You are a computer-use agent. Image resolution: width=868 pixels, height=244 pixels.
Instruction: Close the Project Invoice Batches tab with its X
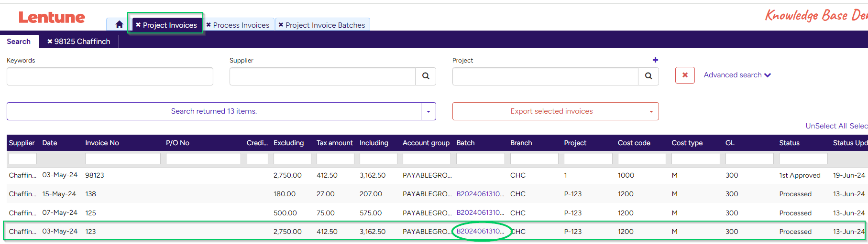[x=281, y=25]
